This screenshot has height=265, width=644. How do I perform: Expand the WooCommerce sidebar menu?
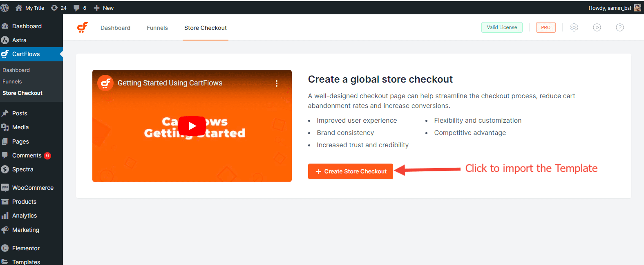pos(33,188)
